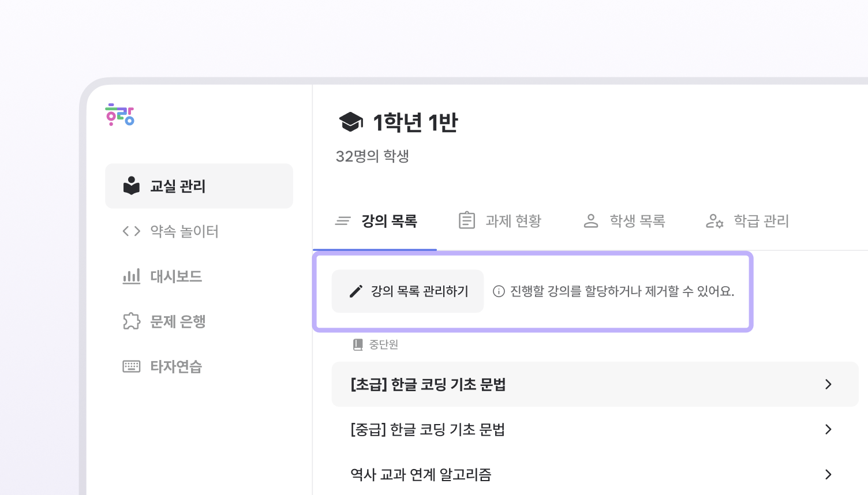Click the graduation cap icon by 1학년 1반
This screenshot has height=495, width=868.
(351, 122)
